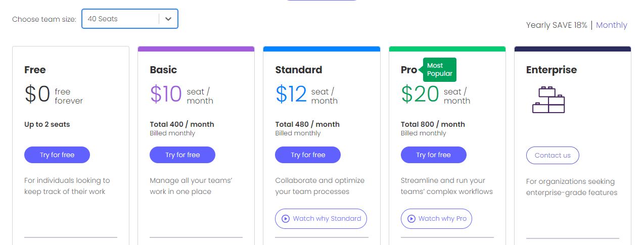Click the Most Popular badge on Pro

[439, 70]
